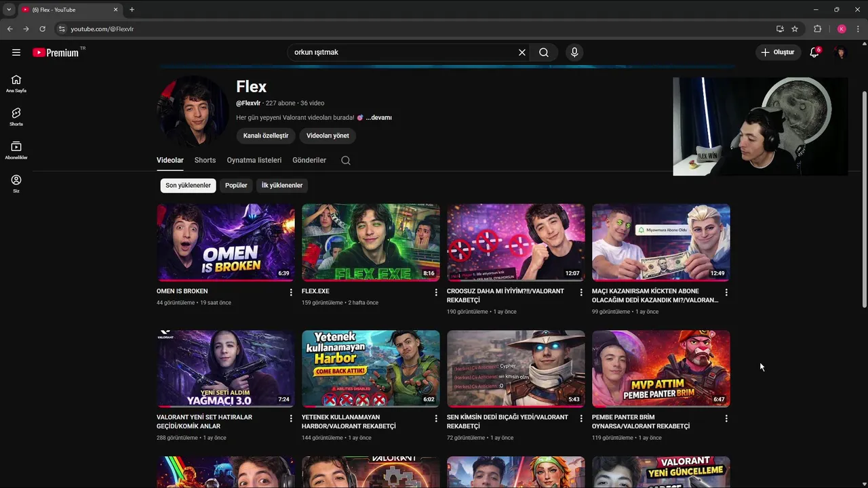The height and width of the screenshot is (488, 868).
Task: Click the search magnifier button
Action: pyautogui.click(x=544, y=52)
